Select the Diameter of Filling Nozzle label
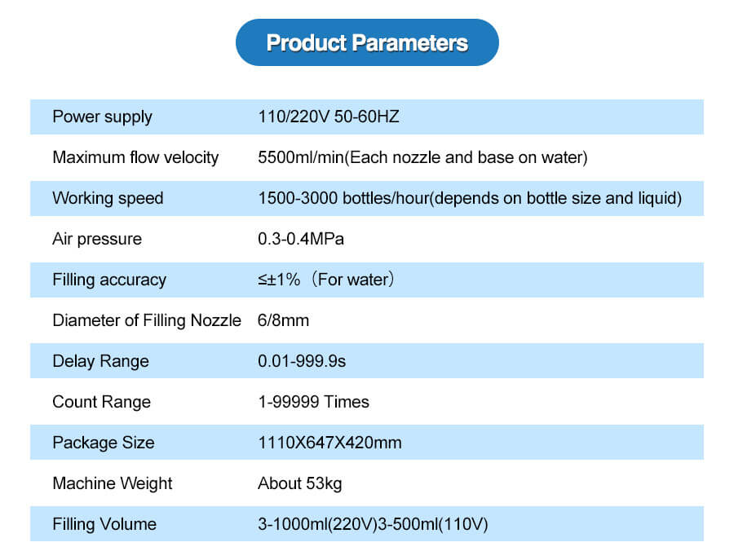 point(147,320)
